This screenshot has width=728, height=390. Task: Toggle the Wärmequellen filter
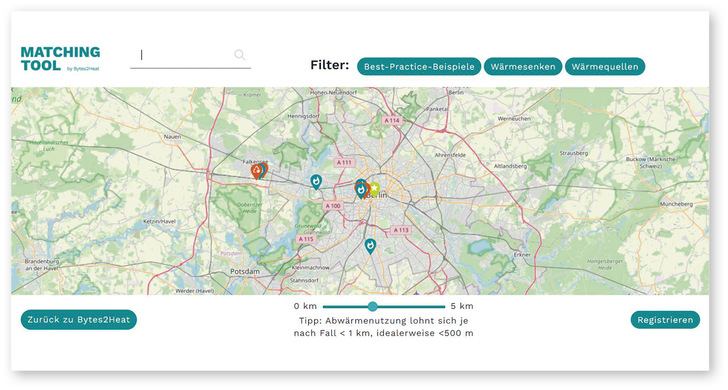click(604, 66)
